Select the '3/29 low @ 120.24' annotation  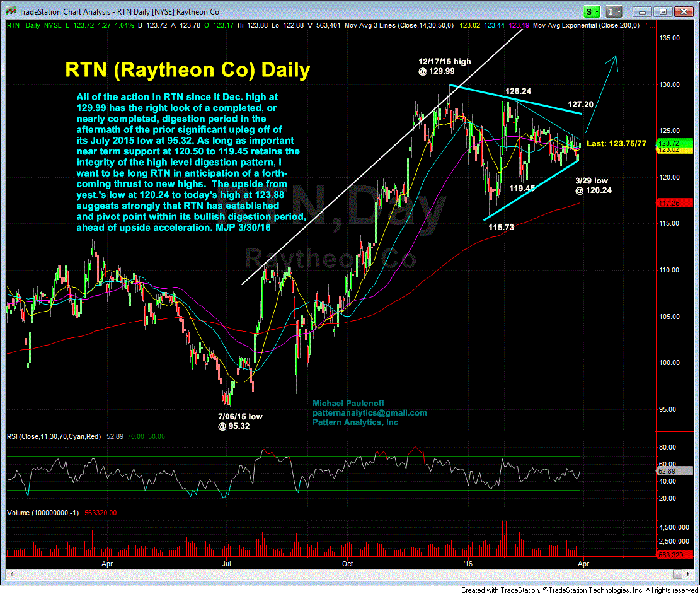click(593, 185)
